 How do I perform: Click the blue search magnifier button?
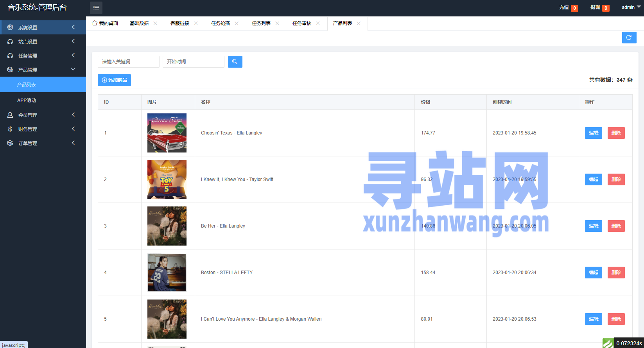point(235,62)
